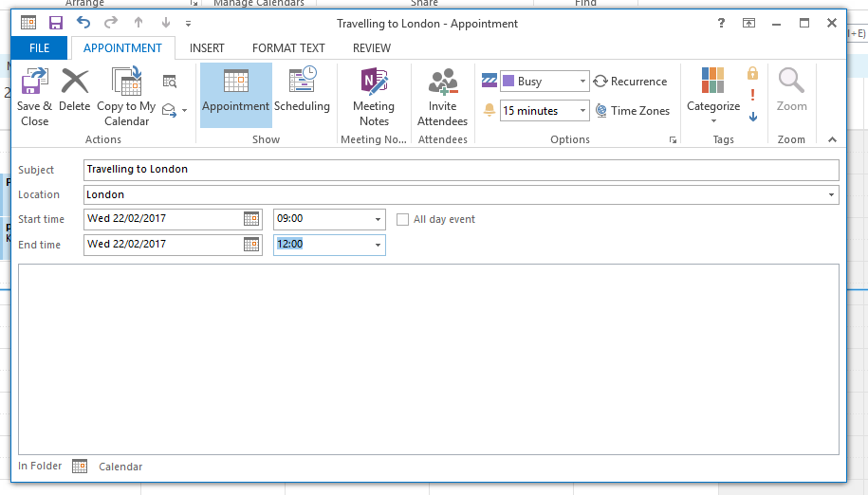This screenshot has width=868, height=495.
Task: Open the FORMAT TEXT tab
Action: [288, 48]
